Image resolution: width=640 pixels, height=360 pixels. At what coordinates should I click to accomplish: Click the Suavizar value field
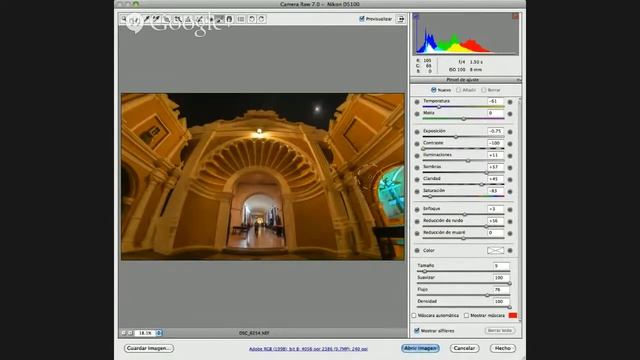(501, 278)
